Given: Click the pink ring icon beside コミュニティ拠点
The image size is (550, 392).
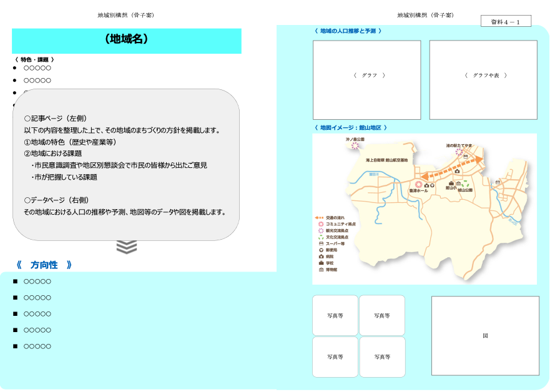Looking at the screenshot, I should [321, 224].
